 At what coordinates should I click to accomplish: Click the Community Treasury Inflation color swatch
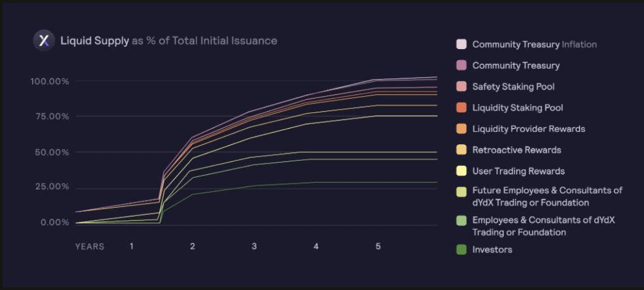point(461,45)
